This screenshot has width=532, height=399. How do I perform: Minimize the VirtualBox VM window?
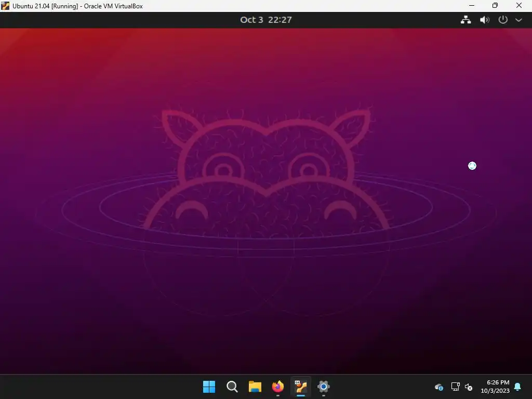point(472,5)
